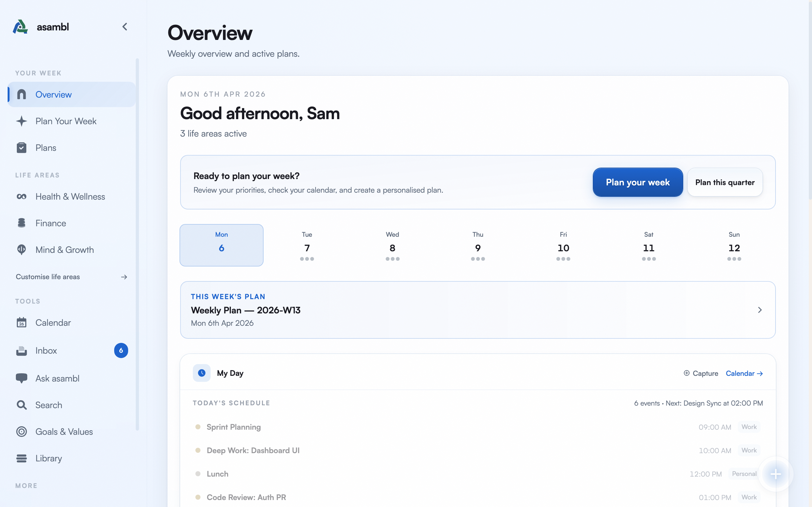This screenshot has width=812, height=507.
Task: Select the Wednesday 8 day tab
Action: tap(392, 245)
